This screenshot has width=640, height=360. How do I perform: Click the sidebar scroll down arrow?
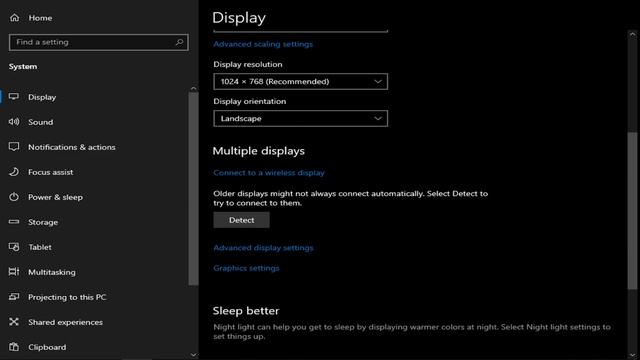(193, 355)
